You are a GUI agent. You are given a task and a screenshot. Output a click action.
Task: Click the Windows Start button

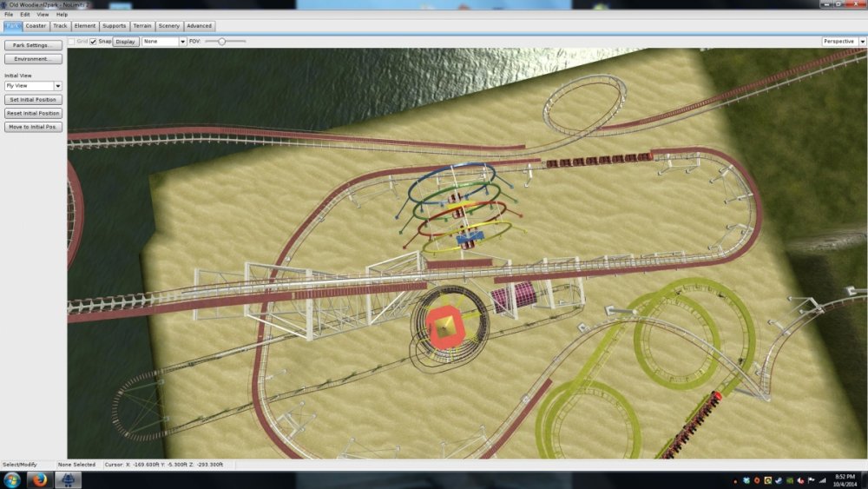click(x=12, y=479)
